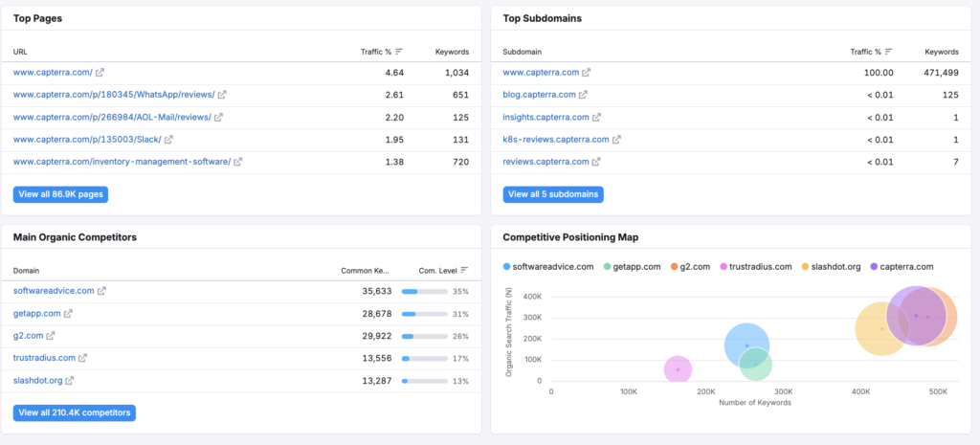Click the Common Ke... column header
The image size is (980, 445).
point(365,271)
